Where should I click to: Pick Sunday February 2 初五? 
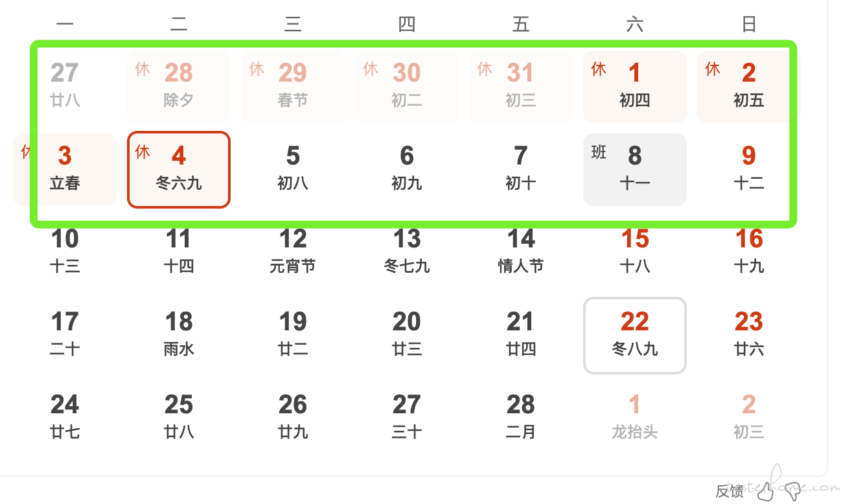[749, 87]
